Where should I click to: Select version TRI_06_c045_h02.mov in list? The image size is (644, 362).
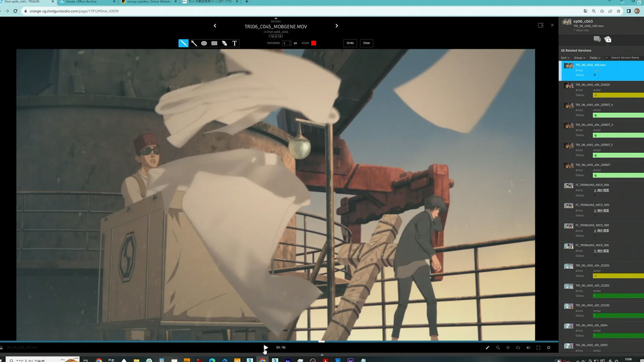(x=601, y=71)
